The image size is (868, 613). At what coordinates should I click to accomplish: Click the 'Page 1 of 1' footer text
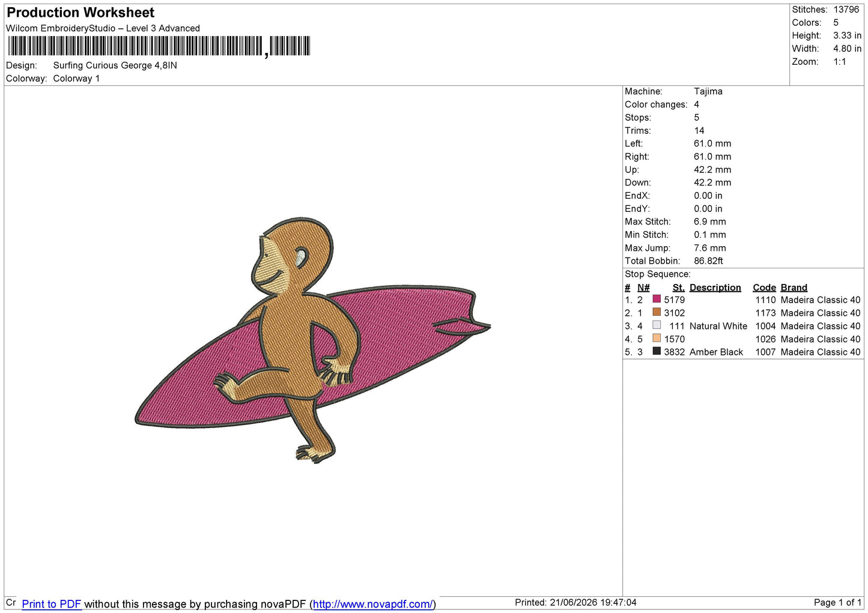click(x=837, y=602)
